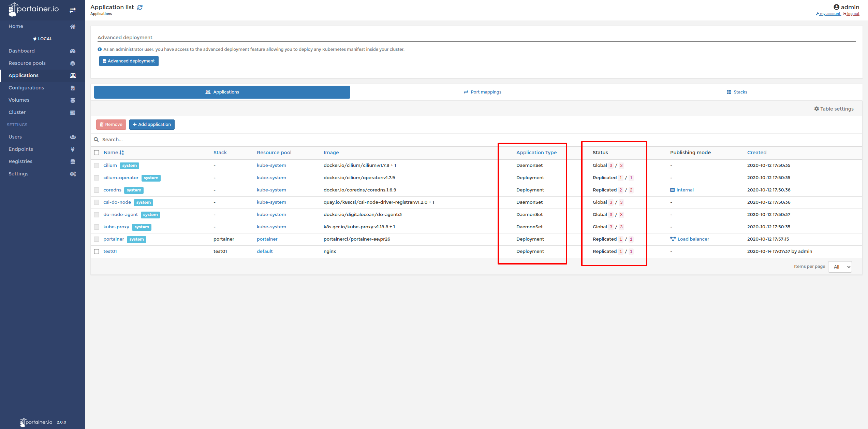Switch to the Port mappings tab
This screenshot has width=868, height=429.
(x=482, y=92)
